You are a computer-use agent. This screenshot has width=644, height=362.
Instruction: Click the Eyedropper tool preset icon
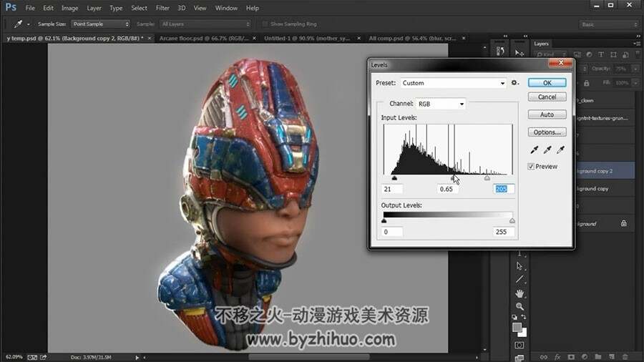[18, 24]
